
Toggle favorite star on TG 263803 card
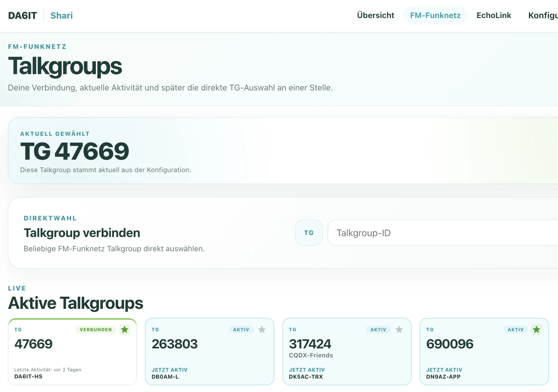[262, 329]
